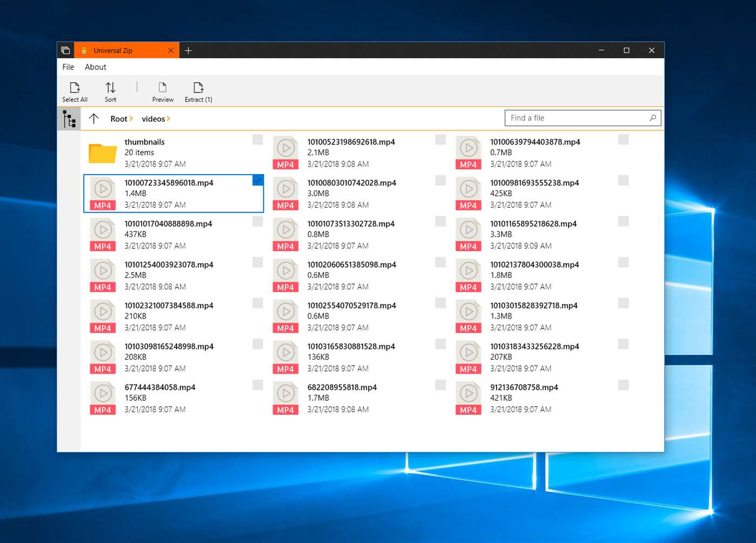Check the 10100803010742028.mp4 checkbox

[440, 181]
